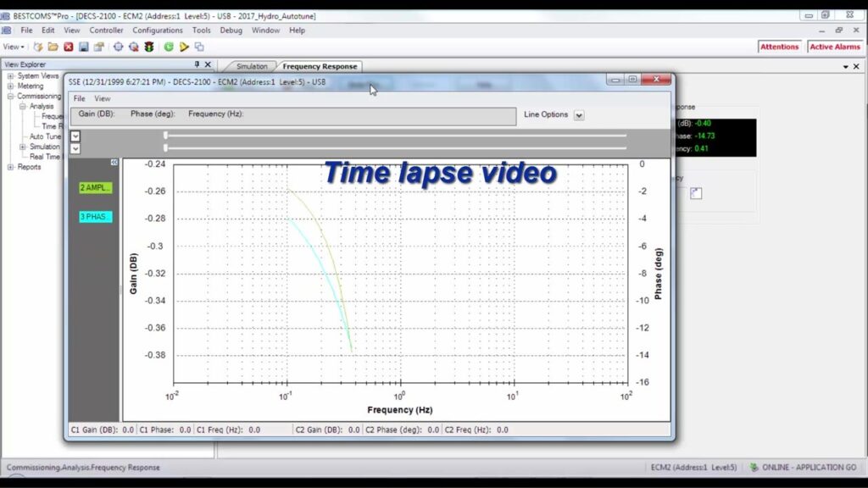This screenshot has height=488, width=868.
Task: Switch to the Simulation tab
Action: point(251,66)
